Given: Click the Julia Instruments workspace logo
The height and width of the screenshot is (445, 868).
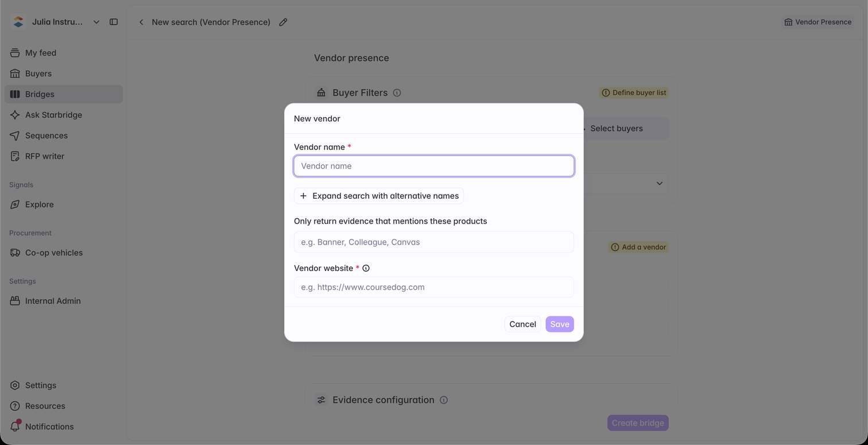Looking at the screenshot, I should [18, 22].
